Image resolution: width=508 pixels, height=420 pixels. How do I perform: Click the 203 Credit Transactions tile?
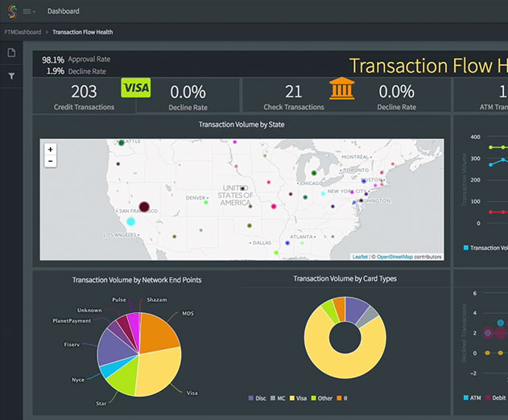pos(84,97)
